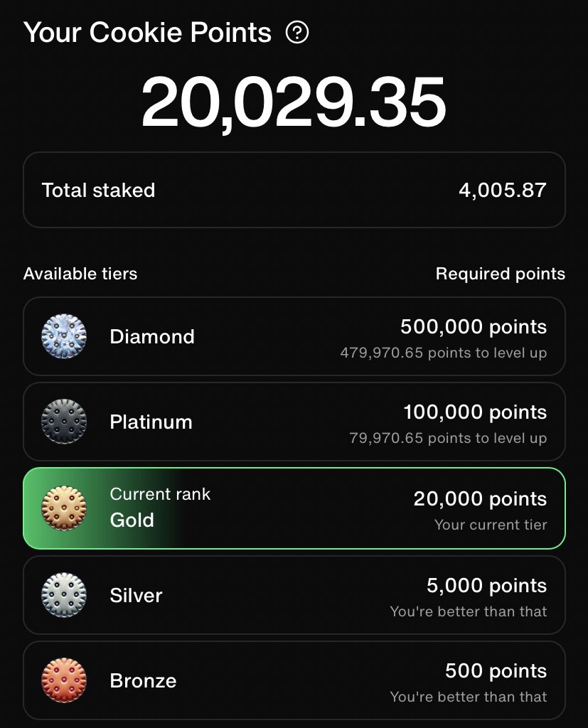The width and height of the screenshot is (588, 728).
Task: Click 479,970.65 points to level up
Action: tap(443, 353)
